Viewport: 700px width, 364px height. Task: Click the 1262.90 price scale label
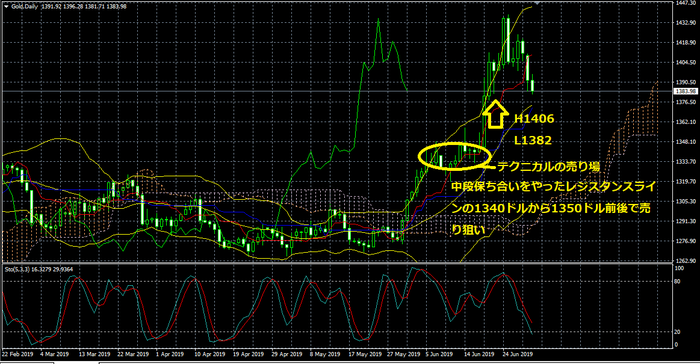tap(686, 260)
